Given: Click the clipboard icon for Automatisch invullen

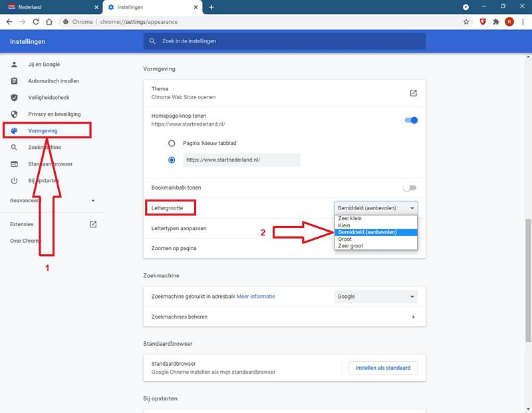Looking at the screenshot, I should pyautogui.click(x=14, y=80).
